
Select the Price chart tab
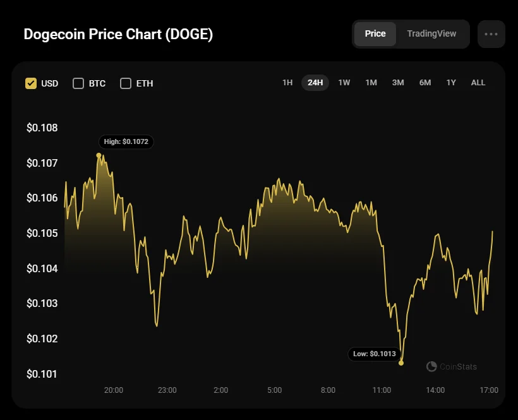[375, 34]
